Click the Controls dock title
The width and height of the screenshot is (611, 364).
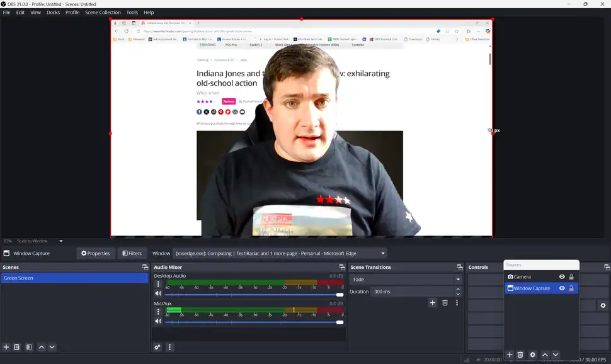[478, 268]
